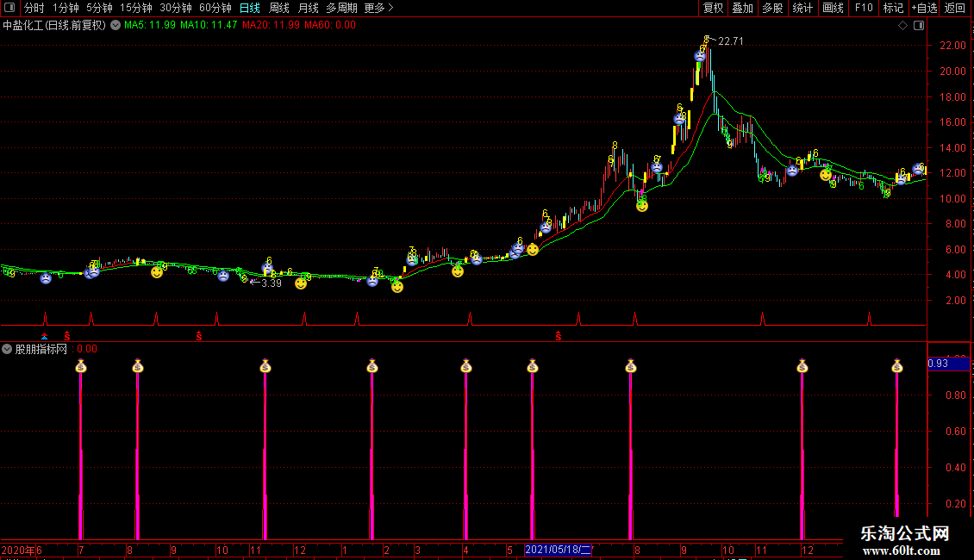
Task: Add stock via +自选 button
Action: click(924, 8)
